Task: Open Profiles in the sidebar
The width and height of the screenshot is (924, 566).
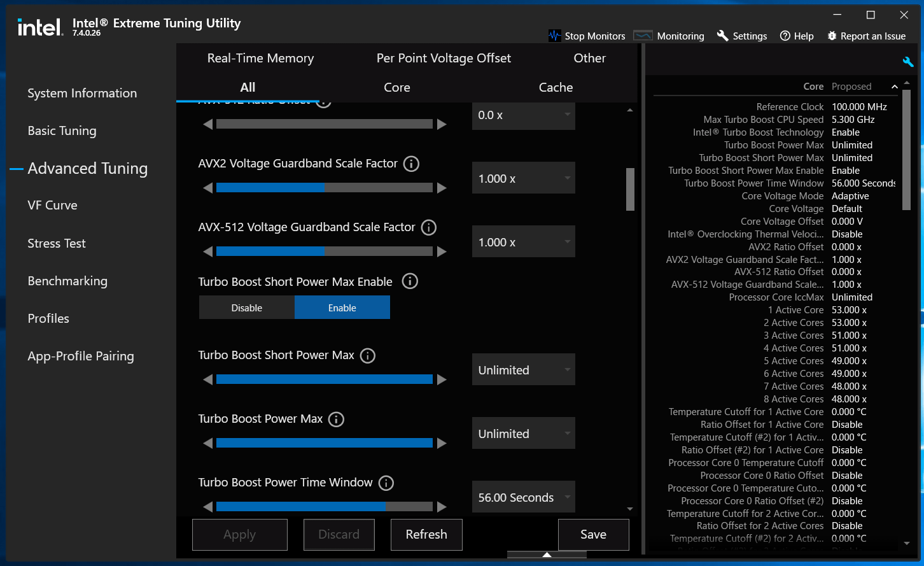Action: coord(48,318)
